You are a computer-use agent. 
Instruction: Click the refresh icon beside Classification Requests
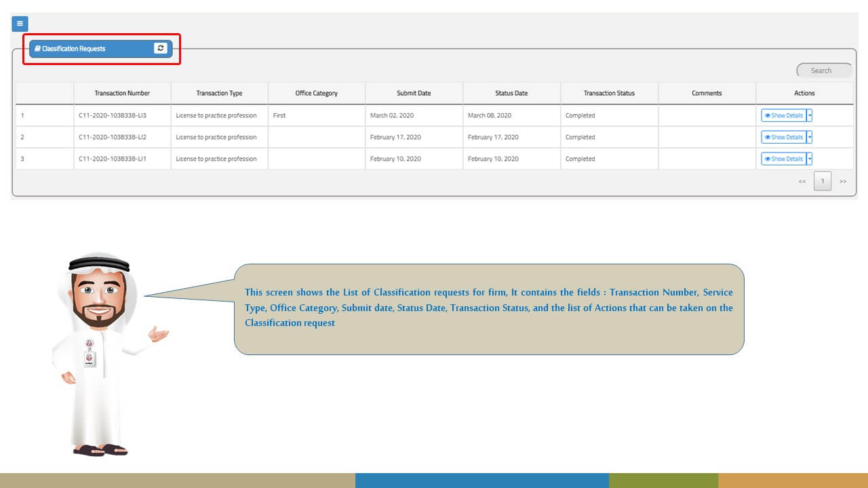click(x=160, y=48)
